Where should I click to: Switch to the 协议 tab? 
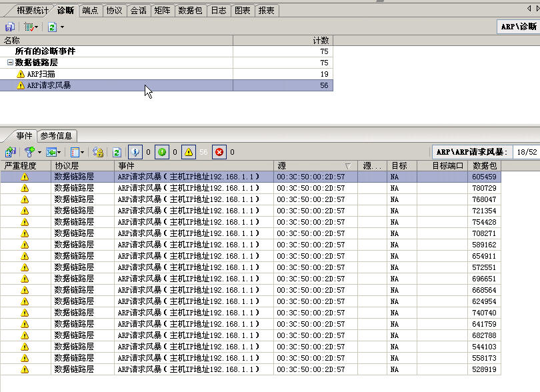click(114, 11)
